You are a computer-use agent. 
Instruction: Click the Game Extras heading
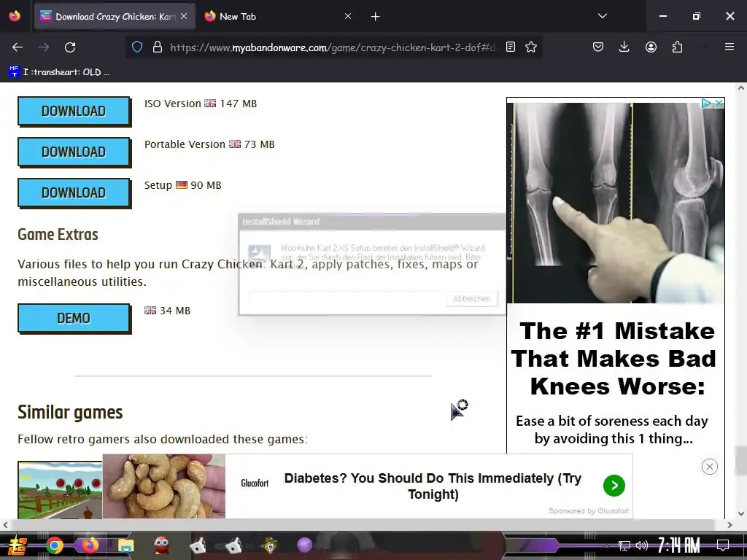pos(58,234)
